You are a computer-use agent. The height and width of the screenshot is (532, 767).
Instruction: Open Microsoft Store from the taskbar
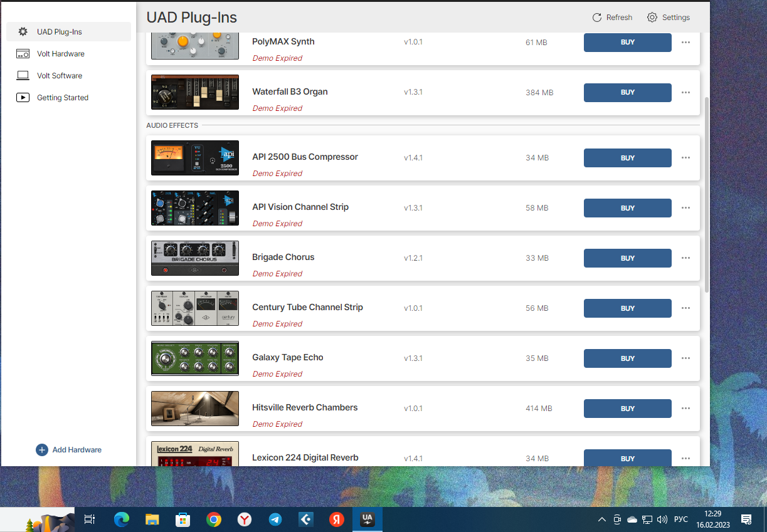pos(183,519)
